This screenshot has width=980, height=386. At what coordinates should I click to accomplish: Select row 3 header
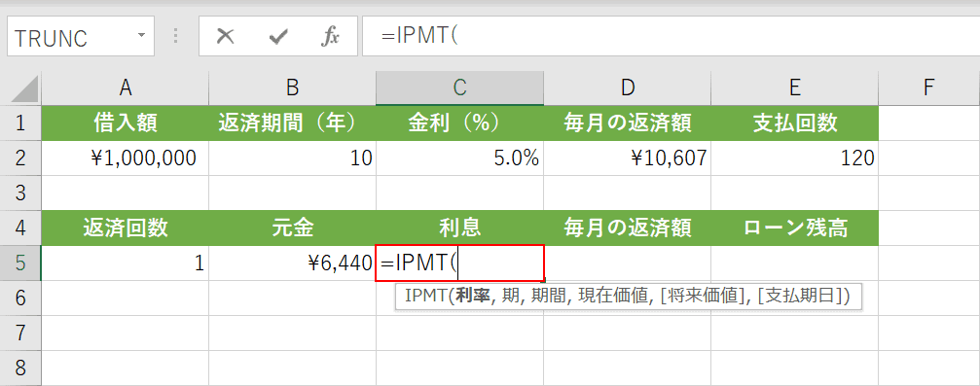pyautogui.click(x=20, y=193)
